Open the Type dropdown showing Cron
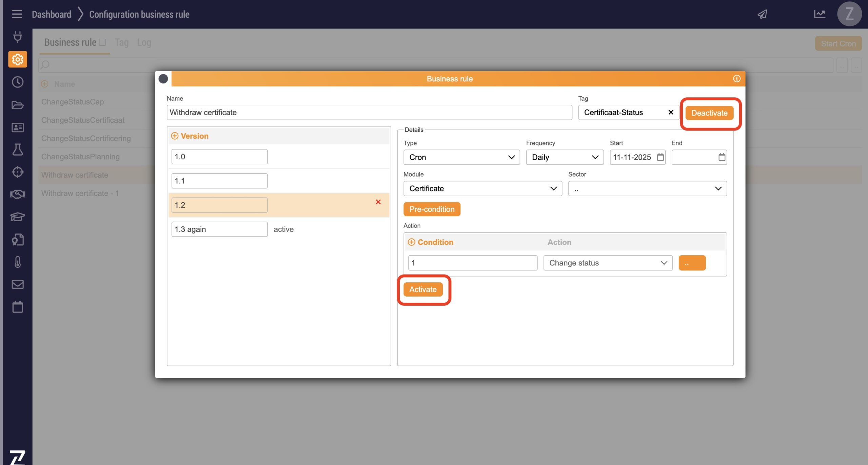The width and height of the screenshot is (868, 465). (461, 157)
